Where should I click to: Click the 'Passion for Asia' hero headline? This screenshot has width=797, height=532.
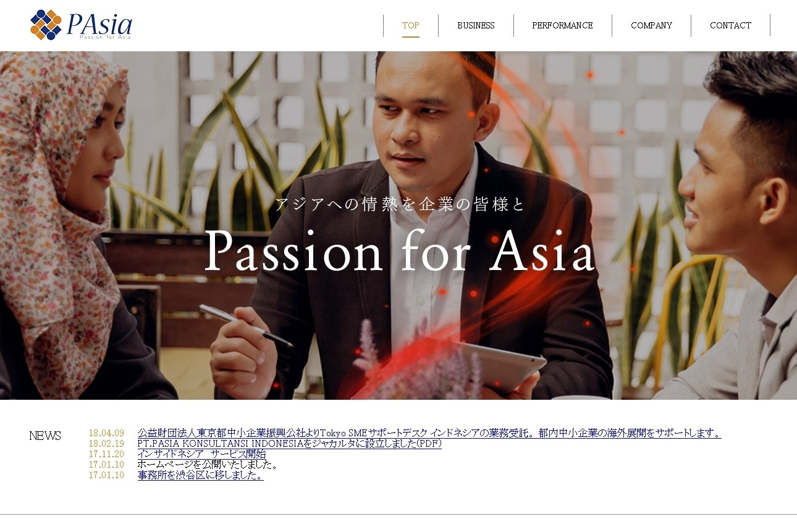coord(399,251)
